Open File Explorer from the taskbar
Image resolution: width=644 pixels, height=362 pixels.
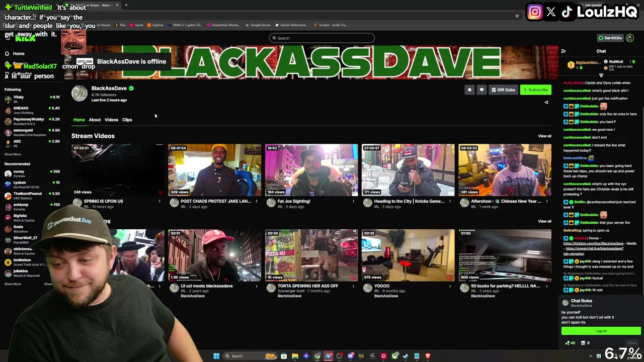295,356
